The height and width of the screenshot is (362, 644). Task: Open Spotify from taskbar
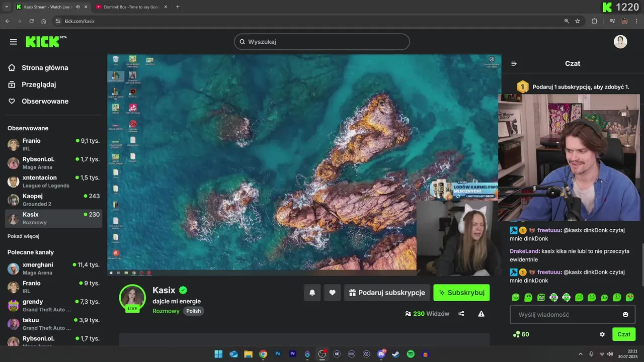coord(411,354)
